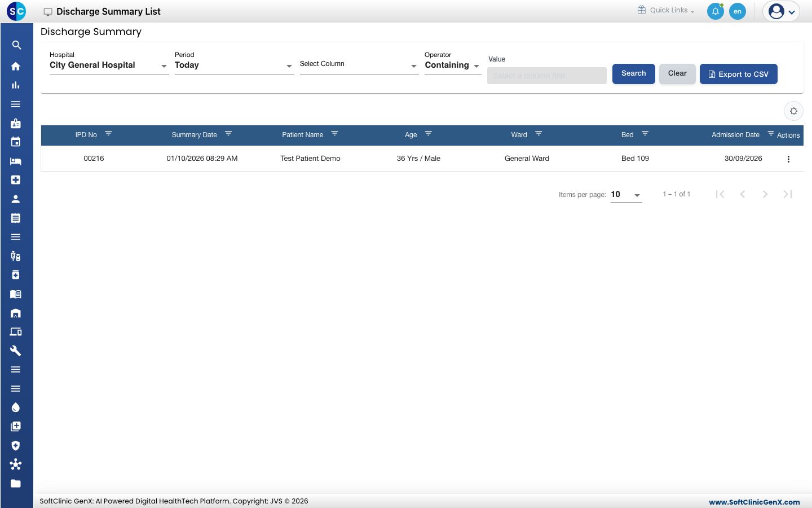Open the person profile sidebar icon
Image resolution: width=812 pixels, height=508 pixels.
coord(16,199)
